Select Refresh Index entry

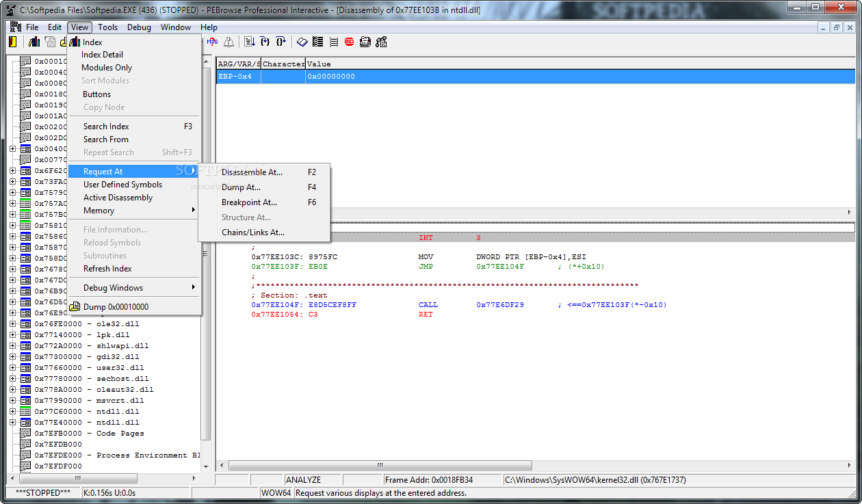pyautogui.click(x=133, y=269)
